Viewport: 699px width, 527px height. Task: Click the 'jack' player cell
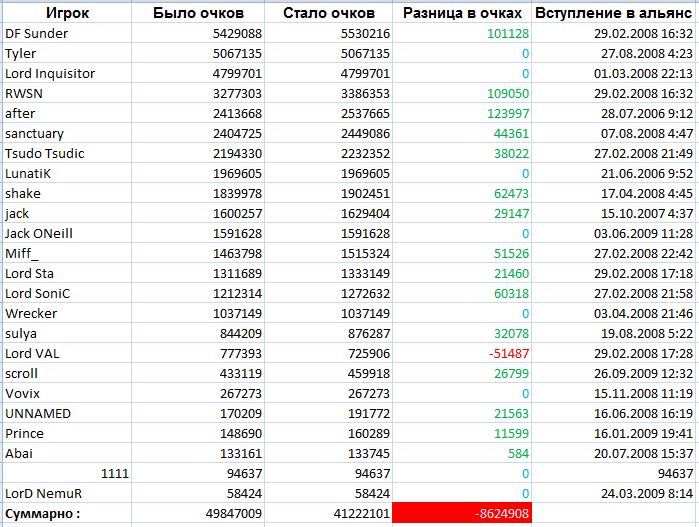click(x=67, y=214)
